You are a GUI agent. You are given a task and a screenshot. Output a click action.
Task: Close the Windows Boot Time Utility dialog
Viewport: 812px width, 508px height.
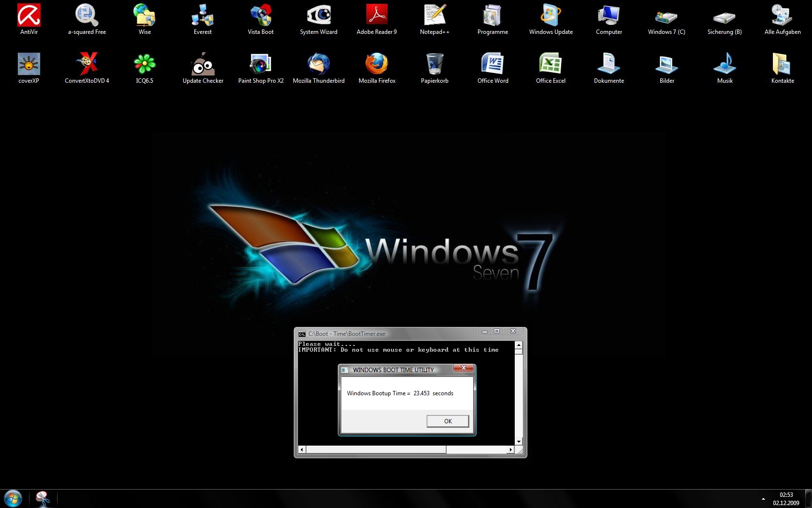click(464, 368)
